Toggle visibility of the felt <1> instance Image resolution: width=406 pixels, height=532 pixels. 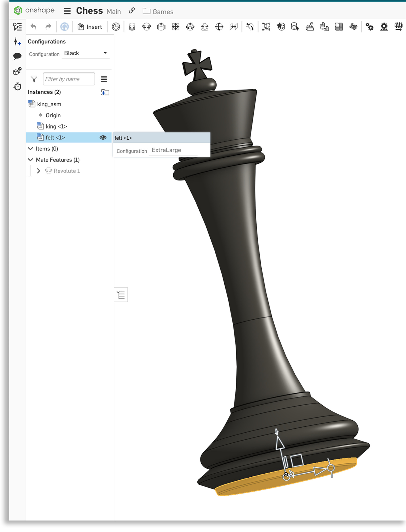click(x=103, y=137)
